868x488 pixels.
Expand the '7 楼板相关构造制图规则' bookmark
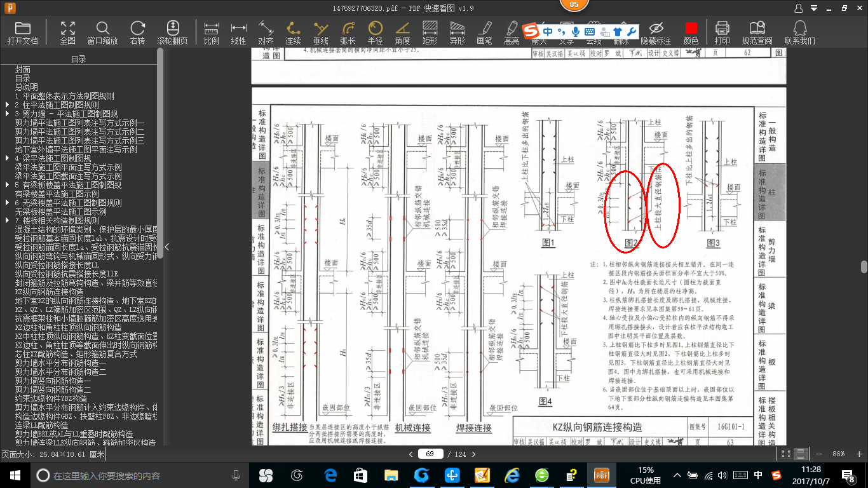pos(7,220)
